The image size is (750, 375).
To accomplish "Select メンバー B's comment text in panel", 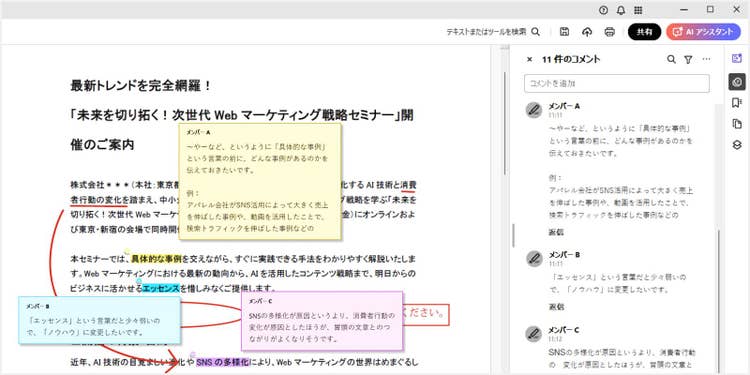I will point(618,284).
